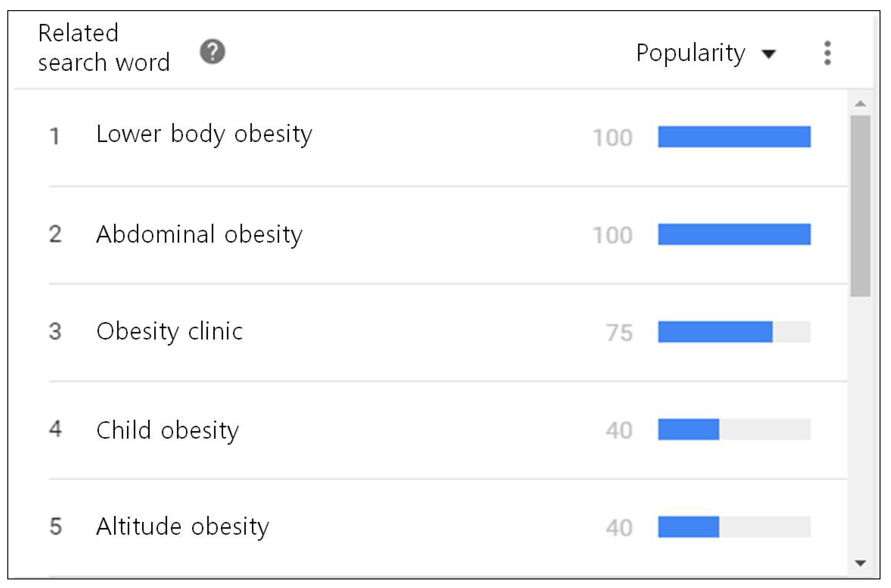
Task: Click the scrollbar down arrow
Action: 860,563
